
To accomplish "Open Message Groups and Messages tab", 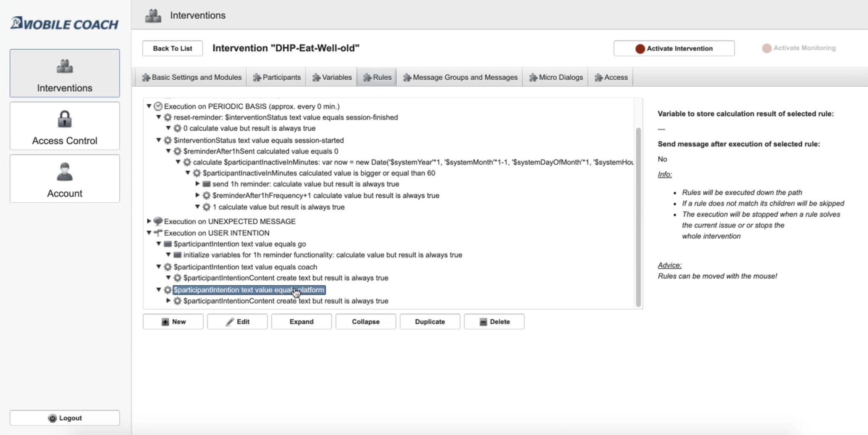I will (460, 77).
